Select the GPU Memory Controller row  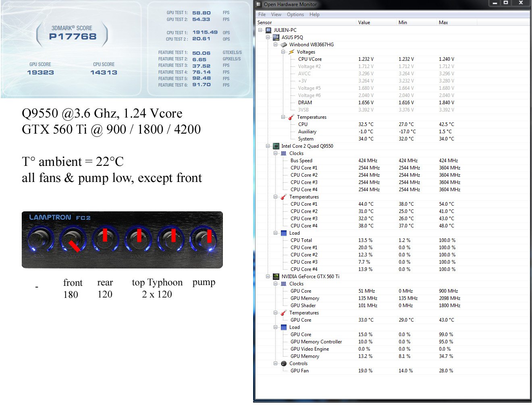pyautogui.click(x=393, y=342)
